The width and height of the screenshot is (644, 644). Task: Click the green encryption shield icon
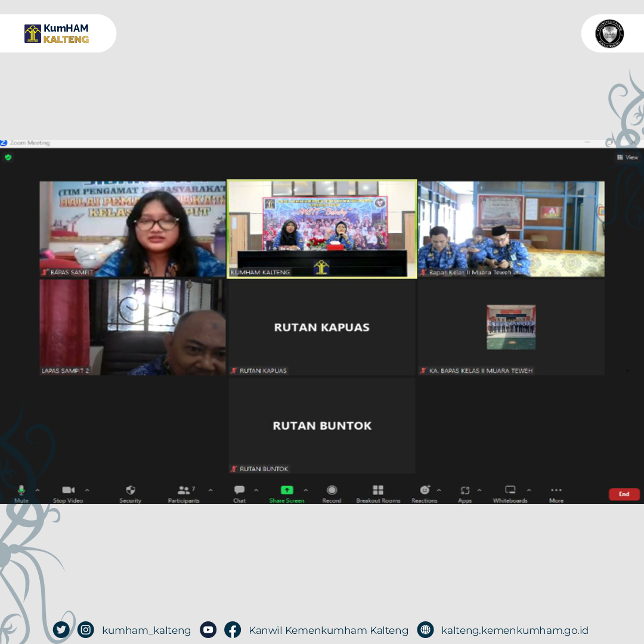[x=8, y=157]
